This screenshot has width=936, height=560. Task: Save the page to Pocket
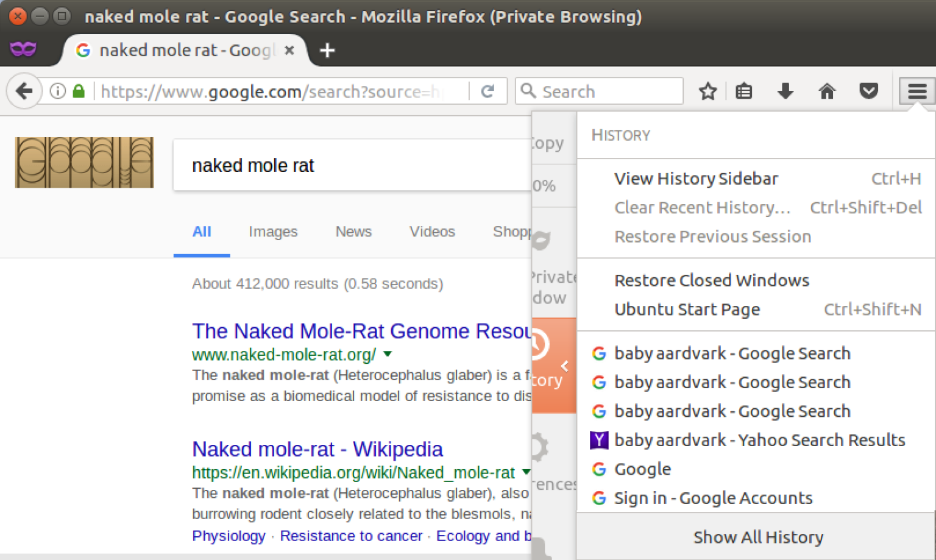[868, 91]
